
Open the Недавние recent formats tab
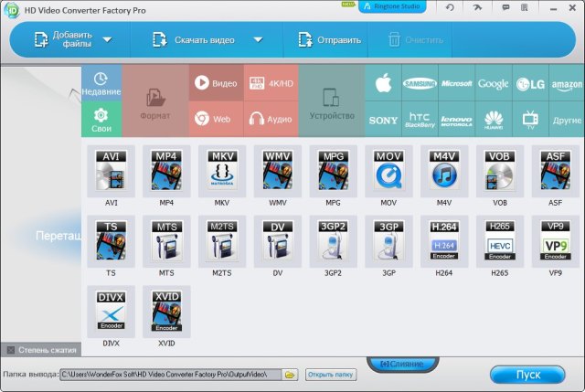[x=101, y=83]
